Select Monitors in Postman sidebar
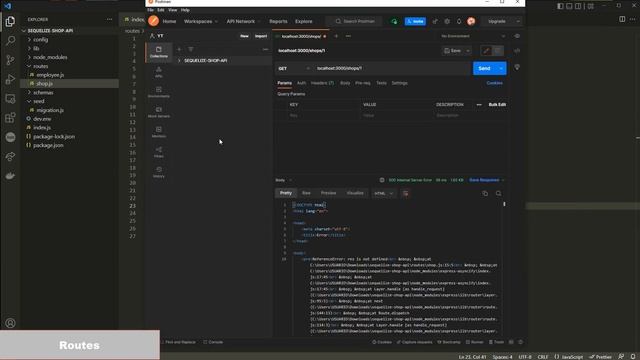This screenshot has height=360, width=640. pyautogui.click(x=159, y=132)
